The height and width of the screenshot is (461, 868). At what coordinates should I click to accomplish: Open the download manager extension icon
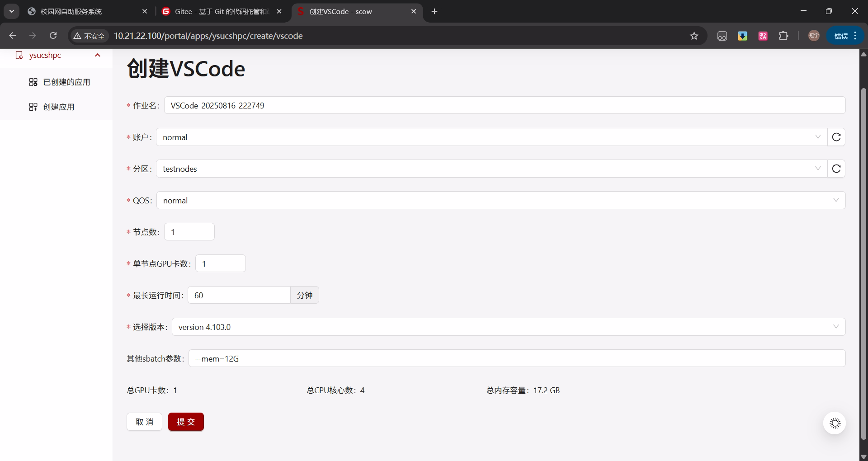coord(742,36)
